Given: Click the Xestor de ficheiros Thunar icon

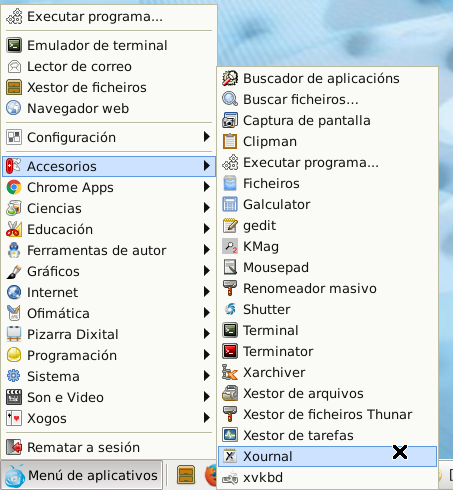Looking at the screenshot, I should click(x=230, y=414).
